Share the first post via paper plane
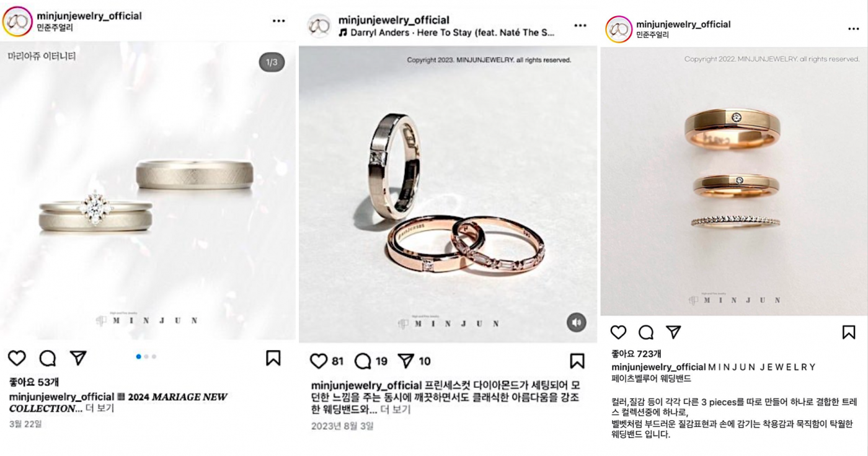Viewport: 868px width, 456px height. [x=78, y=358]
